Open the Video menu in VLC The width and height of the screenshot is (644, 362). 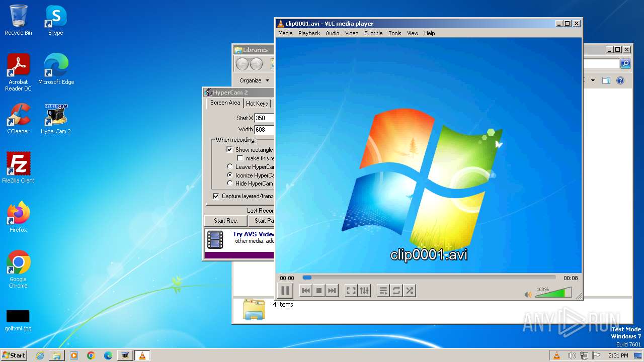pyautogui.click(x=352, y=33)
